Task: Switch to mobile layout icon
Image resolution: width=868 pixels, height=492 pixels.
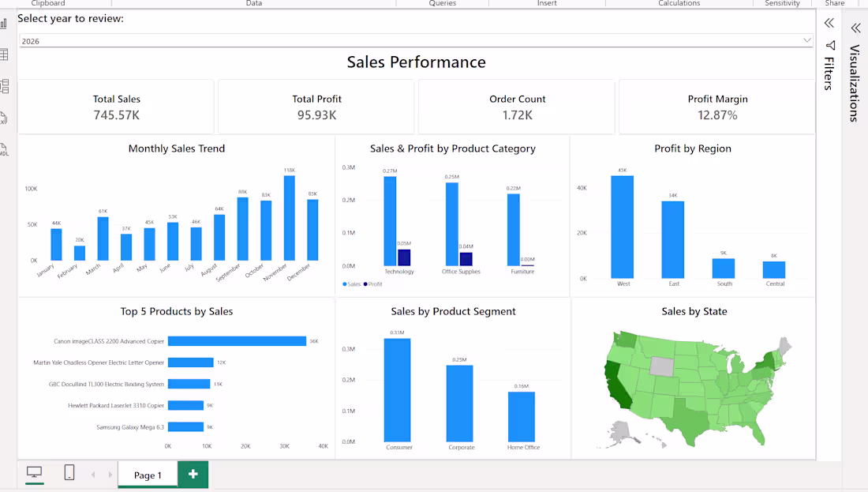Action: click(69, 472)
